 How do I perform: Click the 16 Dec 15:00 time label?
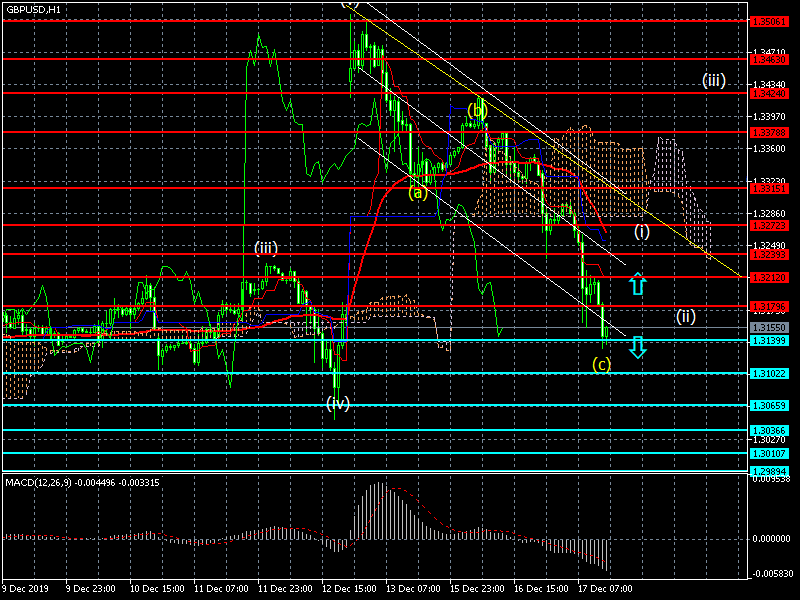point(541,588)
